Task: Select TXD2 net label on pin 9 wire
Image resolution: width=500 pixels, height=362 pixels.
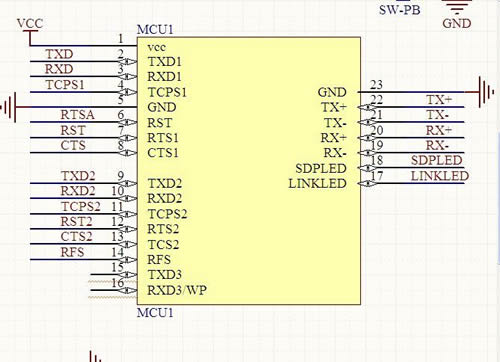Action: 78,176
